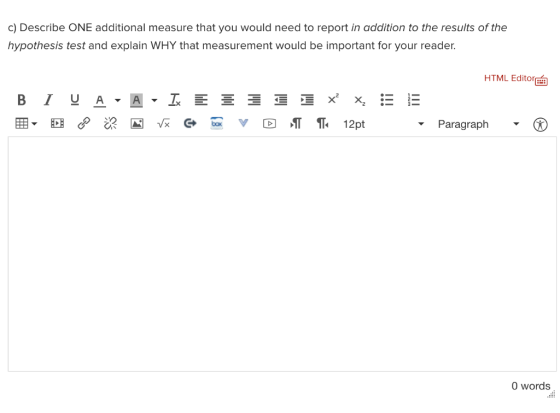This screenshot has height=413, width=560.
Task: Insert a bulleted list
Action: pyautogui.click(x=387, y=100)
